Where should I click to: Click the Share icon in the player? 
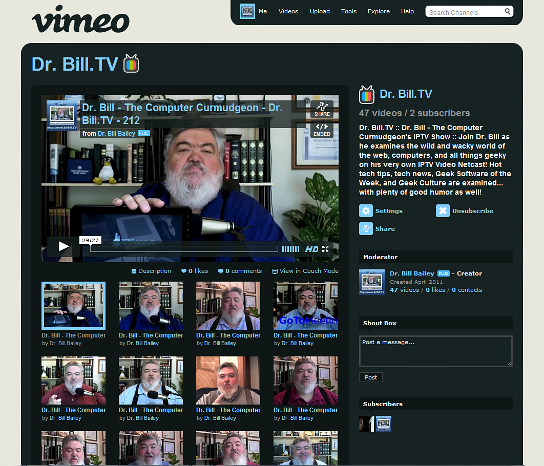322,109
